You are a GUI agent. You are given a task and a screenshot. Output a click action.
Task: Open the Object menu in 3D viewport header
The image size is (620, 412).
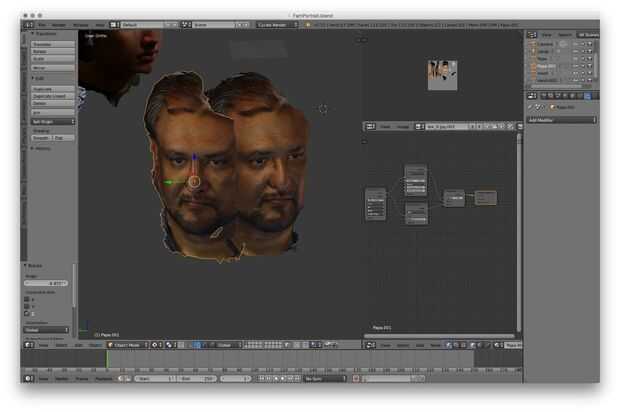pyautogui.click(x=96, y=345)
